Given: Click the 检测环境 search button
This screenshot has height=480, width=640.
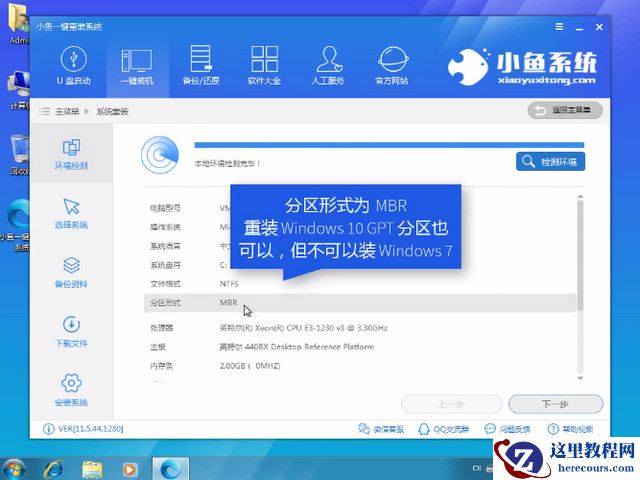Looking at the screenshot, I should [x=550, y=162].
